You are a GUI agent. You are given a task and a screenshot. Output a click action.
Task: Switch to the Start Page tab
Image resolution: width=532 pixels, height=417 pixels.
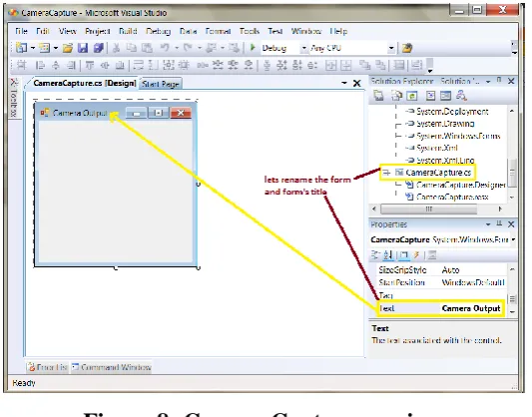160,84
